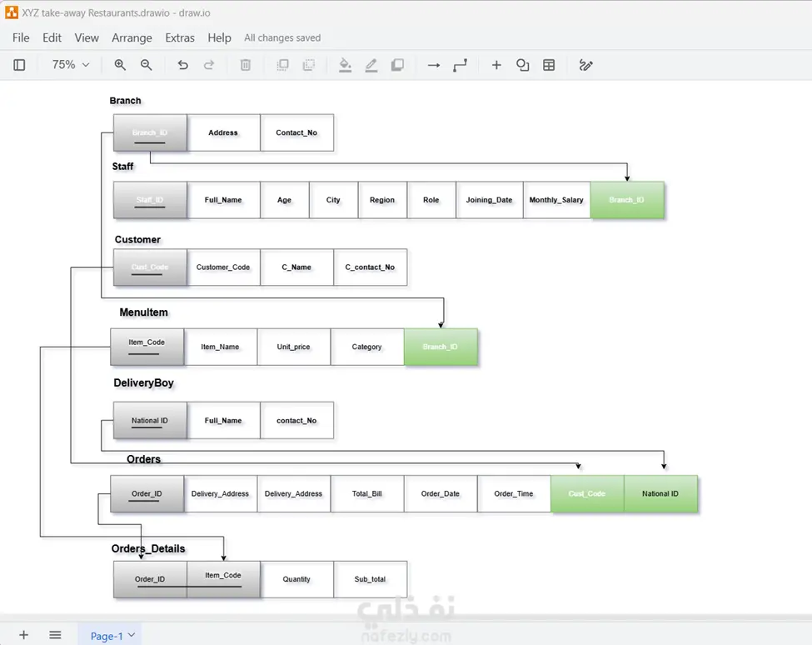Select the Orders_Details table title
812x645 pixels.
tap(148, 548)
